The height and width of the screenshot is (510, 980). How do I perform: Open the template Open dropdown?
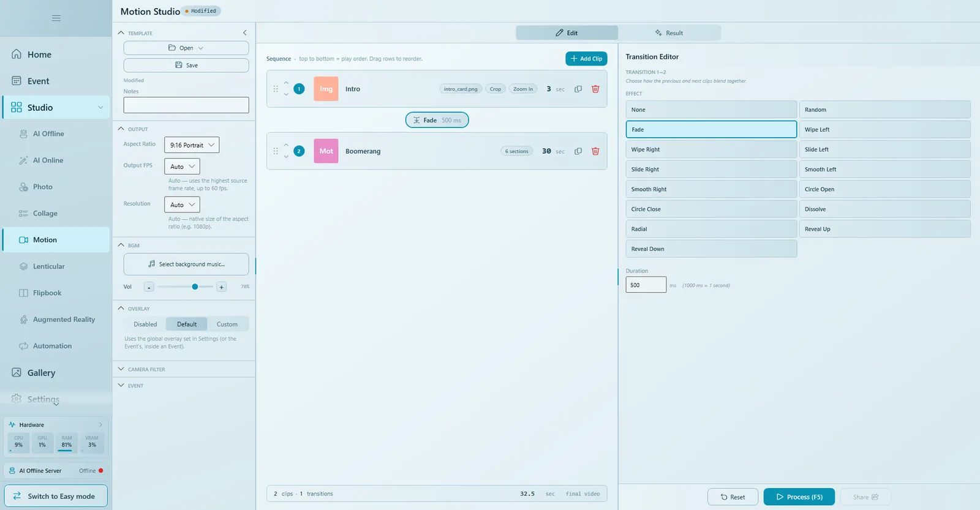[186, 48]
